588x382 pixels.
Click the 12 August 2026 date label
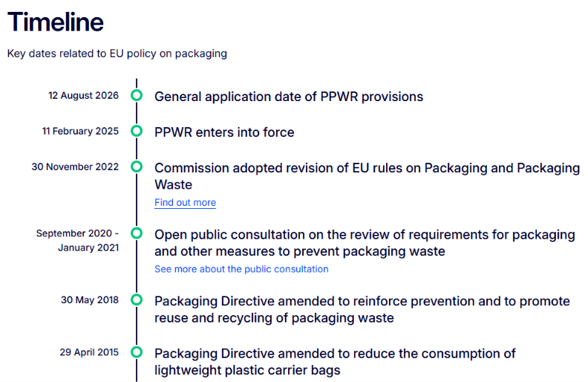click(83, 96)
